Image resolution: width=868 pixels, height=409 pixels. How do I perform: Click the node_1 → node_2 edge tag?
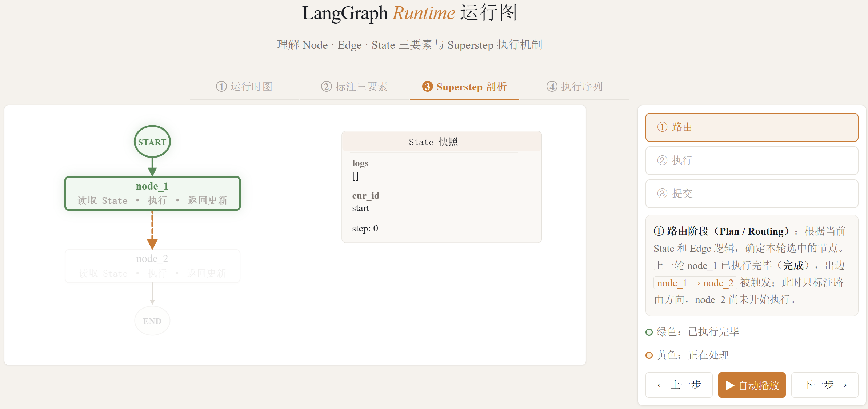695,283
